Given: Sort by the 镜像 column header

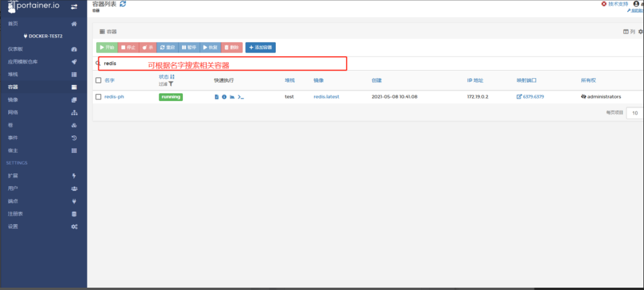Looking at the screenshot, I should click(x=318, y=80).
